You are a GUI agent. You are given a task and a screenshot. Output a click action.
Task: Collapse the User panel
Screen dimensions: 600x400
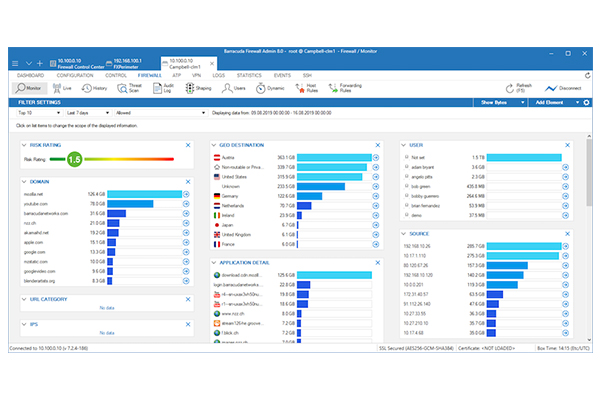tap(404, 145)
